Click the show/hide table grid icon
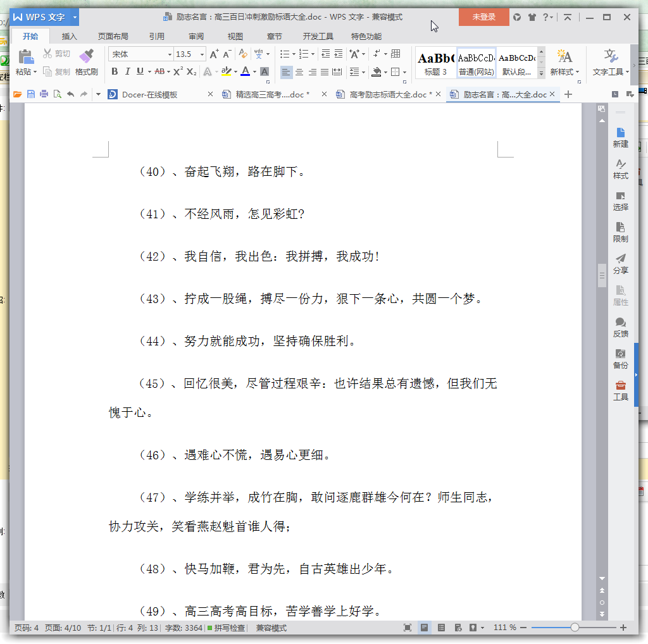The height and width of the screenshot is (644, 648). pos(396,54)
